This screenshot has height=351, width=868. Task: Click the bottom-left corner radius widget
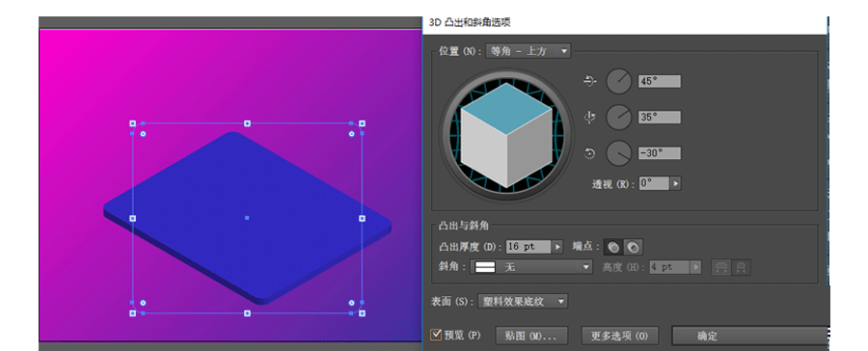(143, 303)
